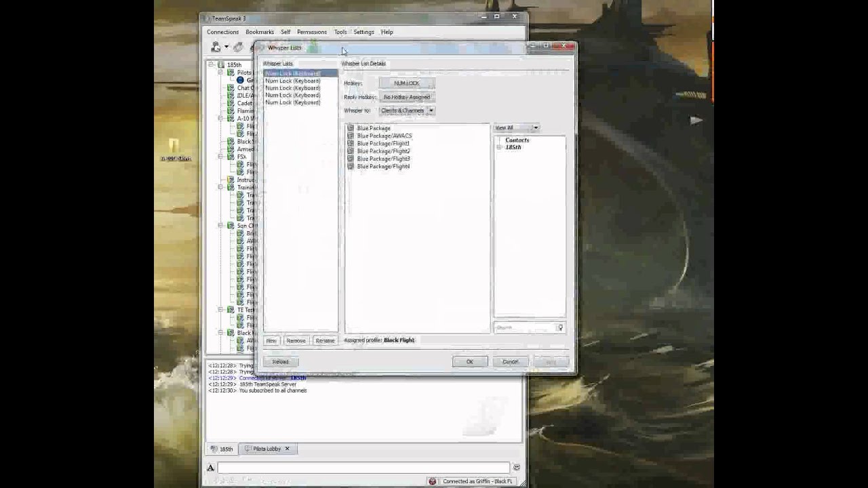Click the Reload button
The height and width of the screenshot is (488, 868).
click(280, 362)
